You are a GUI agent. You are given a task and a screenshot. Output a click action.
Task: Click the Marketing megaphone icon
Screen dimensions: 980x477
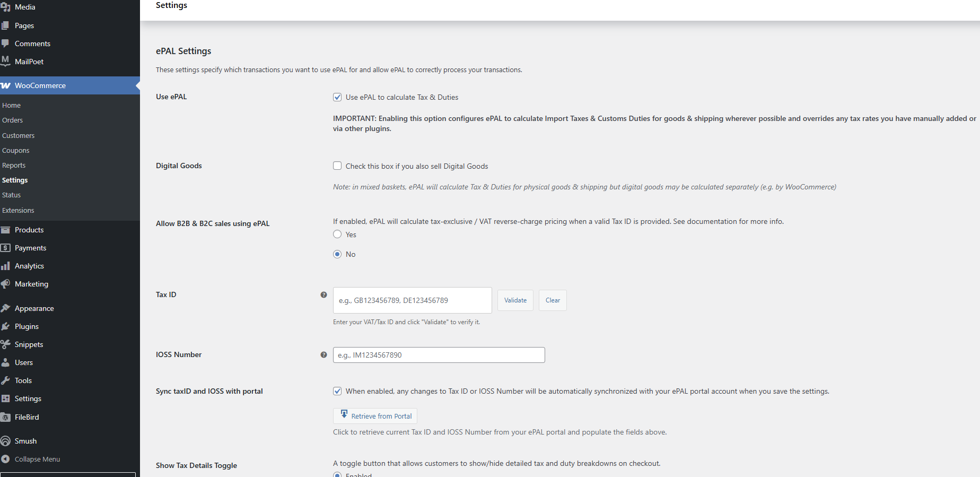coord(5,284)
